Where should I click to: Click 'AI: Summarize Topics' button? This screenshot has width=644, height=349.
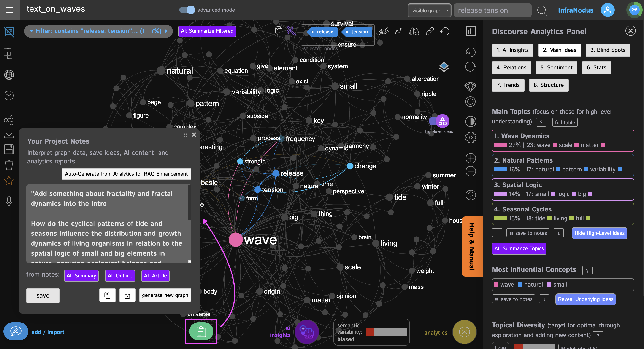[519, 249]
